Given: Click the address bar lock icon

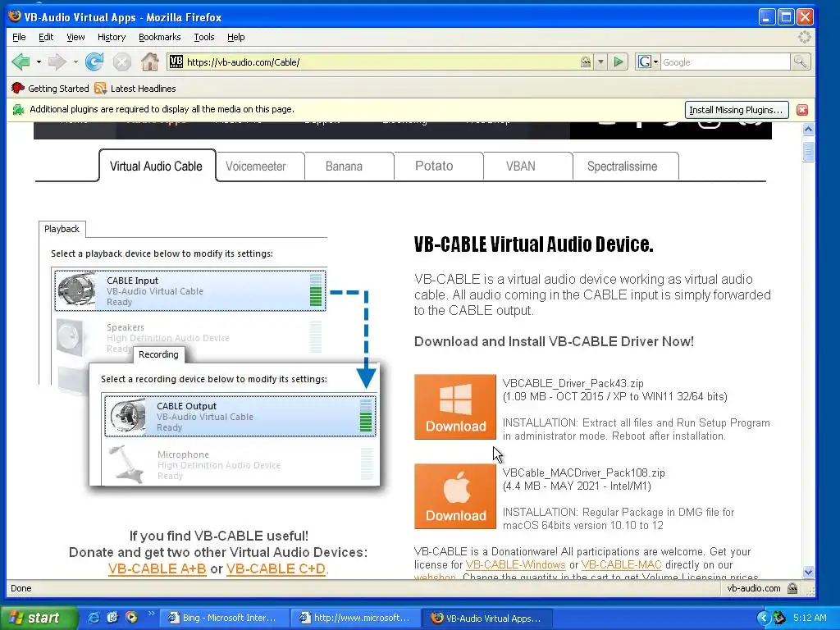Looking at the screenshot, I should tap(586, 62).
